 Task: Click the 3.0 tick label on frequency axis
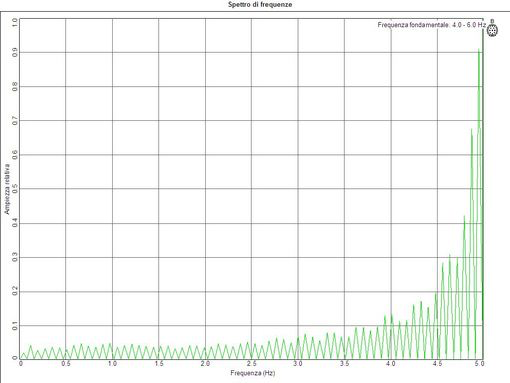click(x=298, y=363)
